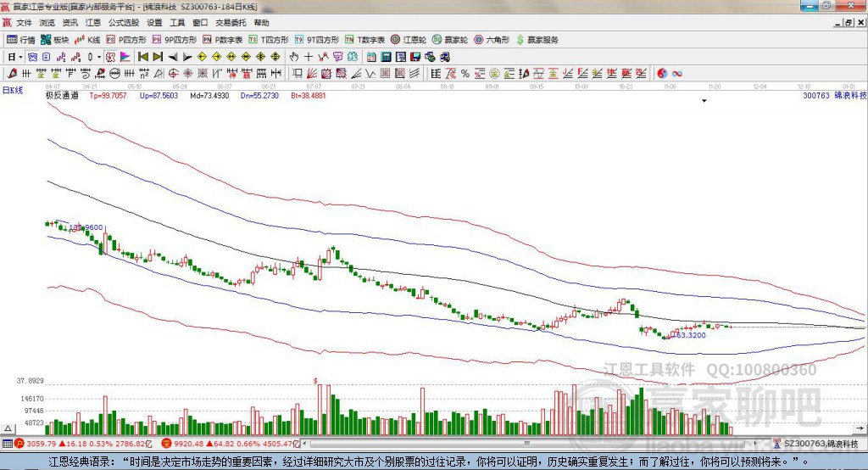Image resolution: width=868 pixels, height=470 pixels.
Task: Click the percent % tool icon
Action: [x=465, y=74]
